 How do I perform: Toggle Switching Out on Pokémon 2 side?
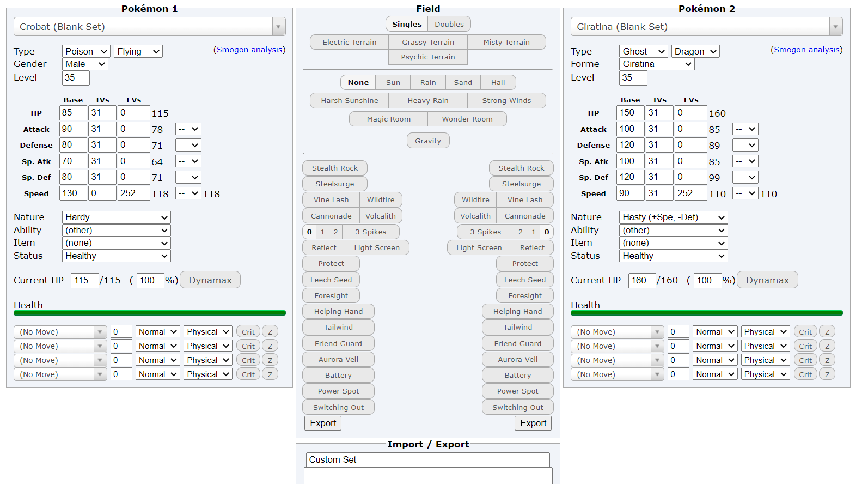[518, 407]
